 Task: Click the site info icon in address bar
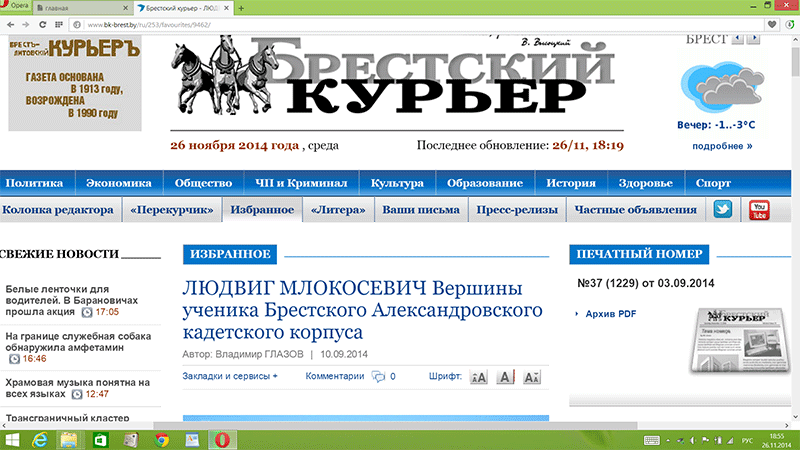click(77, 24)
